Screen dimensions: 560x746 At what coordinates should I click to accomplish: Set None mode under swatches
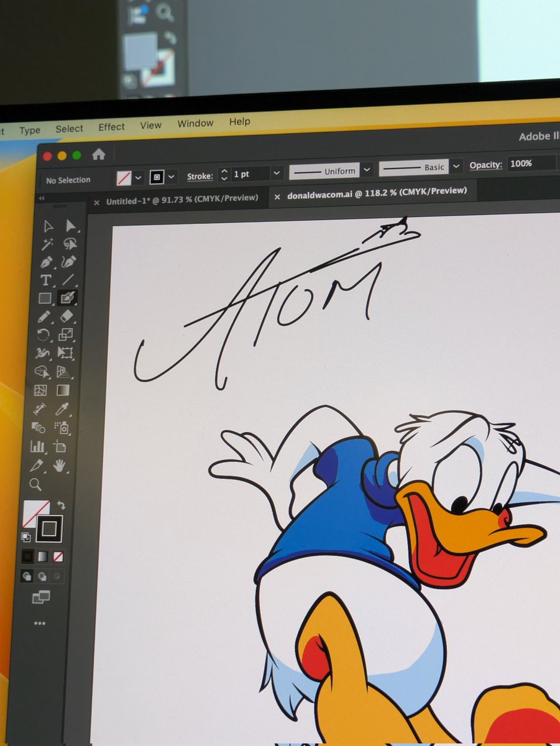(58, 556)
